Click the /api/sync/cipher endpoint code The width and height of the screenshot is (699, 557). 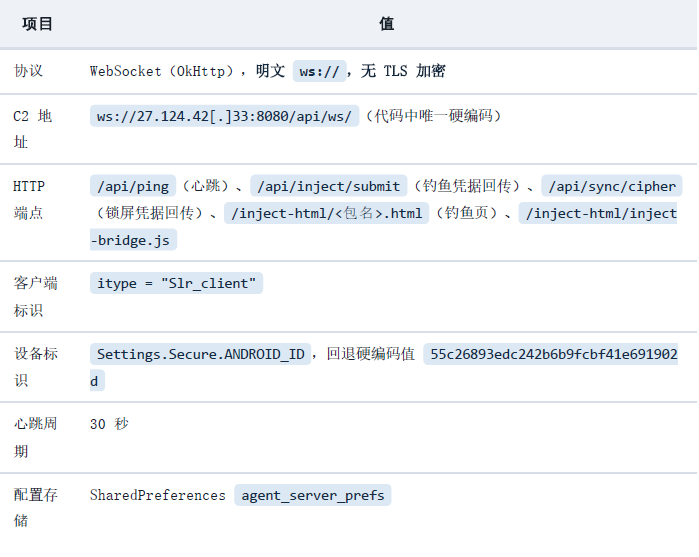pos(612,186)
